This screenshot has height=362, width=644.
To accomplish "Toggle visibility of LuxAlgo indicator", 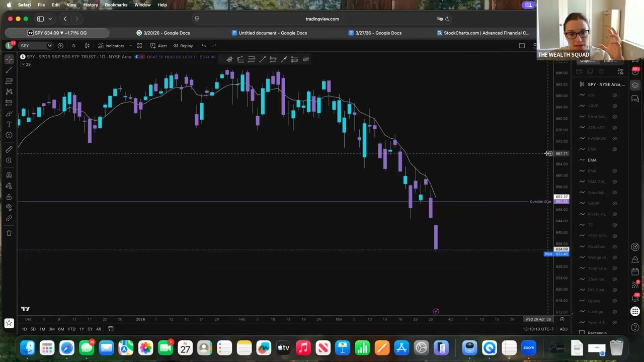I will [x=614, y=311].
